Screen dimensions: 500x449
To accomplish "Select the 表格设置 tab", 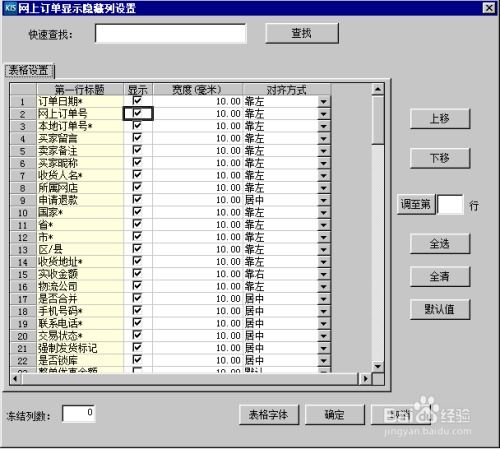I will pyautogui.click(x=29, y=71).
